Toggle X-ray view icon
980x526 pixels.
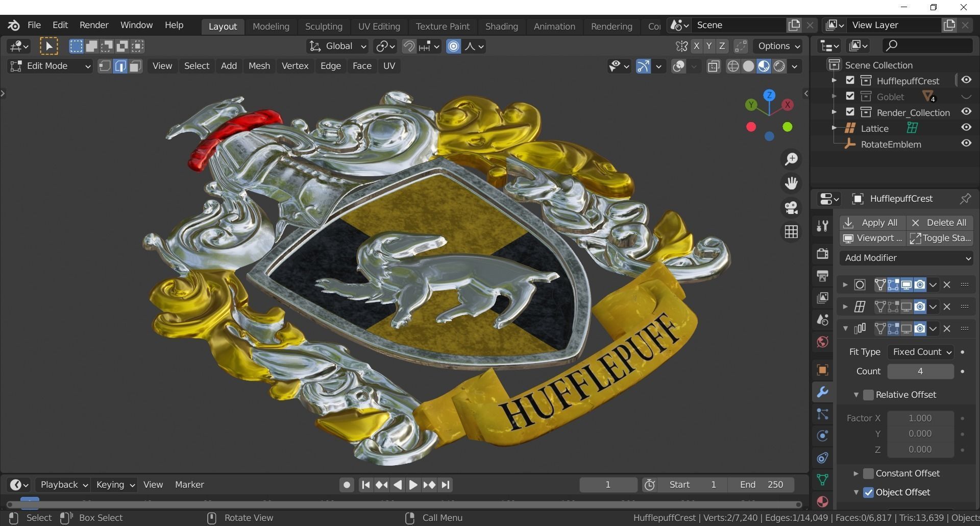(714, 66)
